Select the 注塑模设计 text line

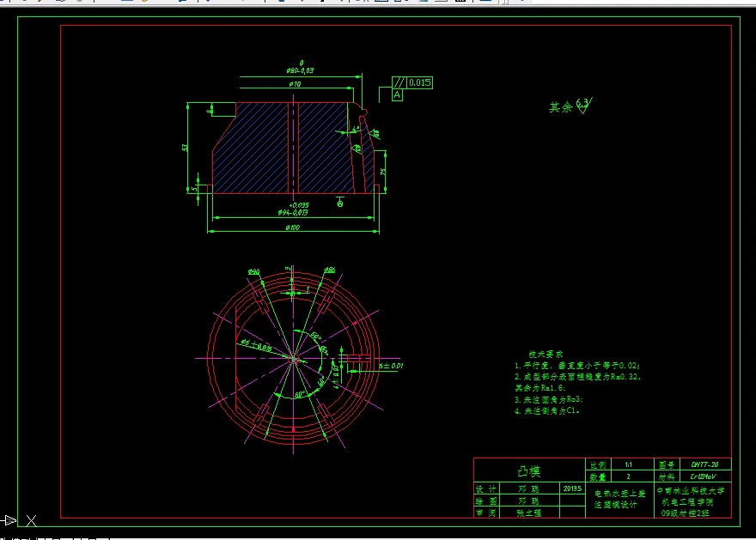pyautogui.click(x=615, y=505)
